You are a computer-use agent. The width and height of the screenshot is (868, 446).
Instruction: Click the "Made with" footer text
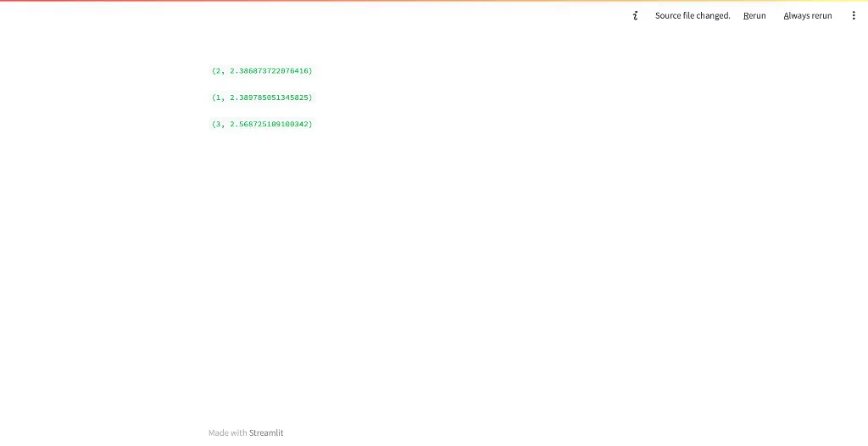click(x=227, y=432)
